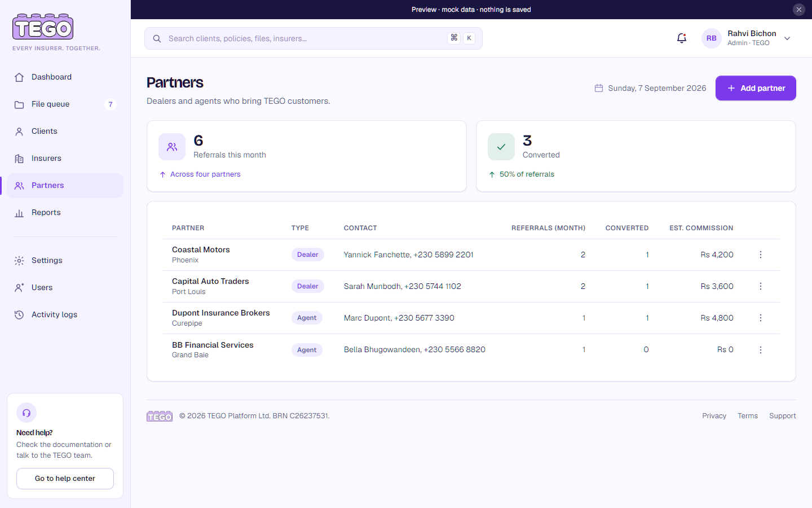Select the Partners sidebar item
The image size is (812, 508).
pyautogui.click(x=65, y=186)
